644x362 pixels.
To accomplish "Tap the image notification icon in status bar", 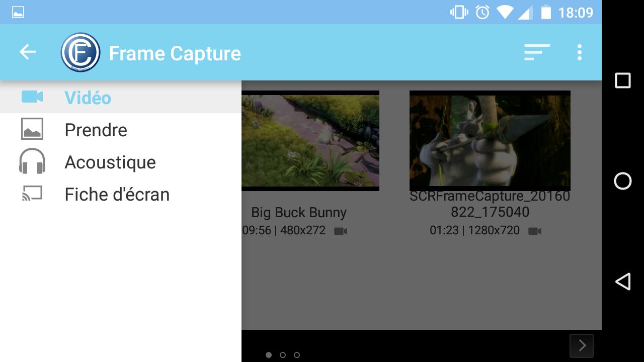I will coord(18,12).
